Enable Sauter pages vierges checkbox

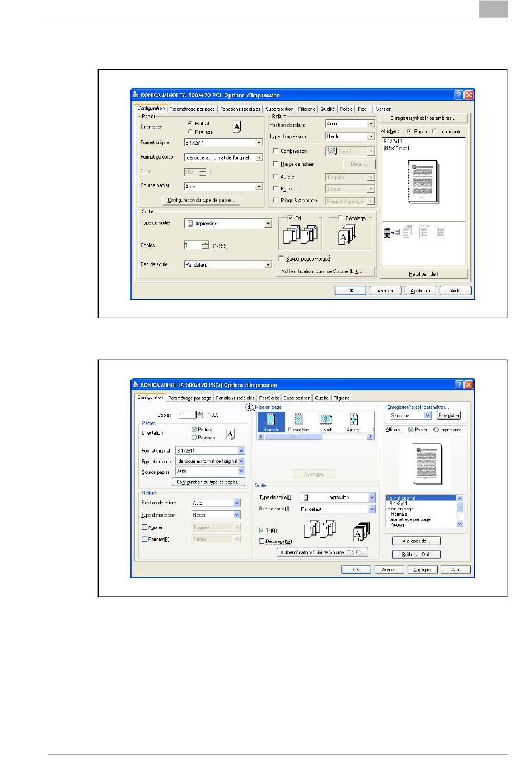[281, 259]
